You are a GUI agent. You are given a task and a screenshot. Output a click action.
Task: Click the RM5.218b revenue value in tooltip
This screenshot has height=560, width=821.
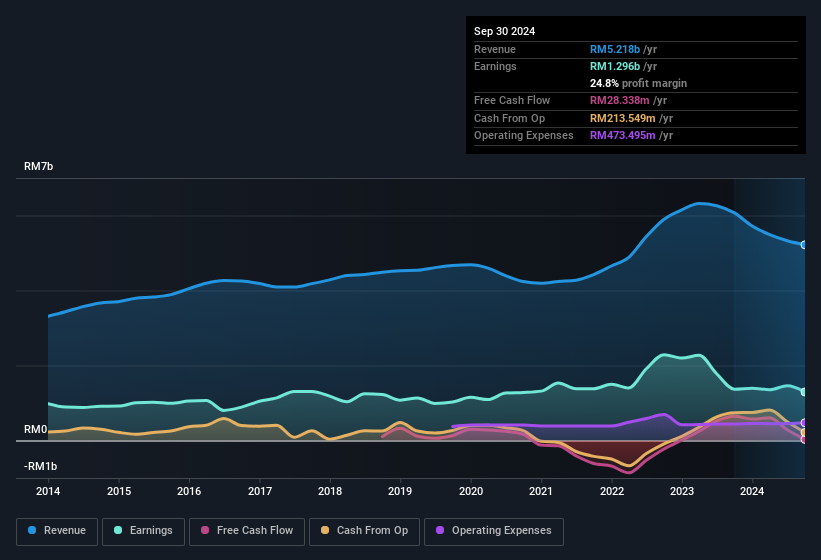(615, 49)
